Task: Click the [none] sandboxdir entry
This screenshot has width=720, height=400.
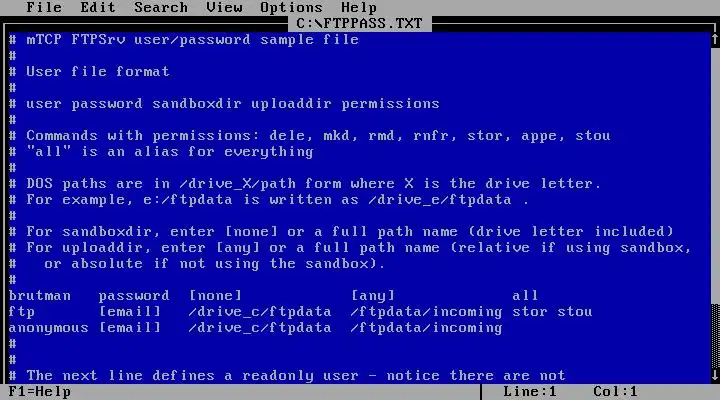Action: [215, 296]
